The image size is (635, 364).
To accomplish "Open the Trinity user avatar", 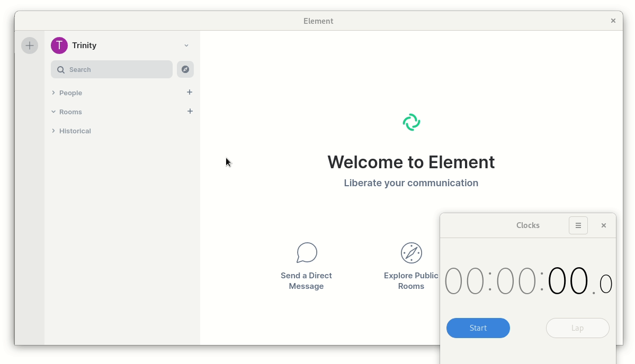I will (x=59, y=46).
